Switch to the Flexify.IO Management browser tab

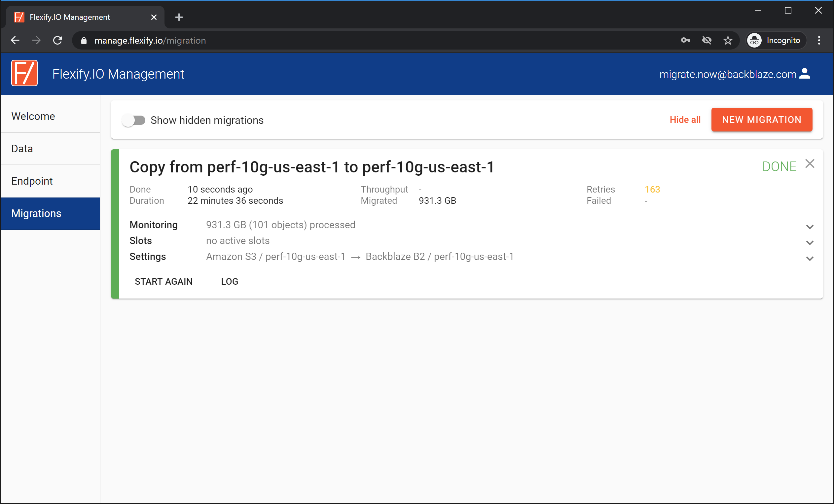tap(85, 17)
